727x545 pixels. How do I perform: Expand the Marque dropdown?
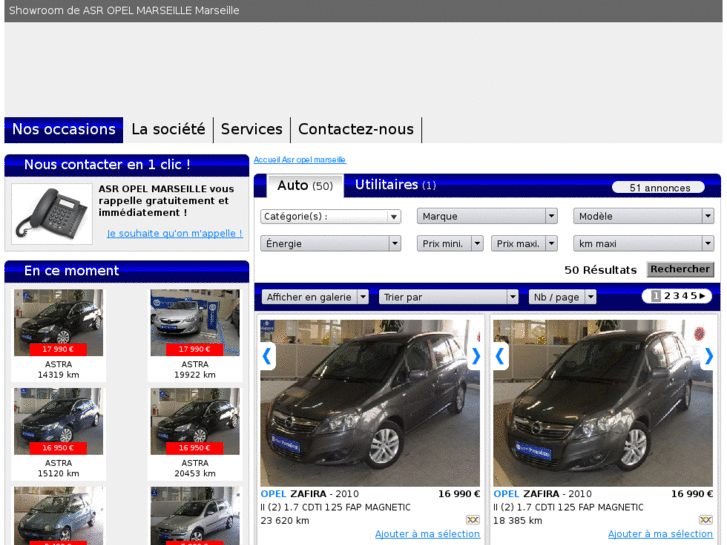click(x=487, y=216)
